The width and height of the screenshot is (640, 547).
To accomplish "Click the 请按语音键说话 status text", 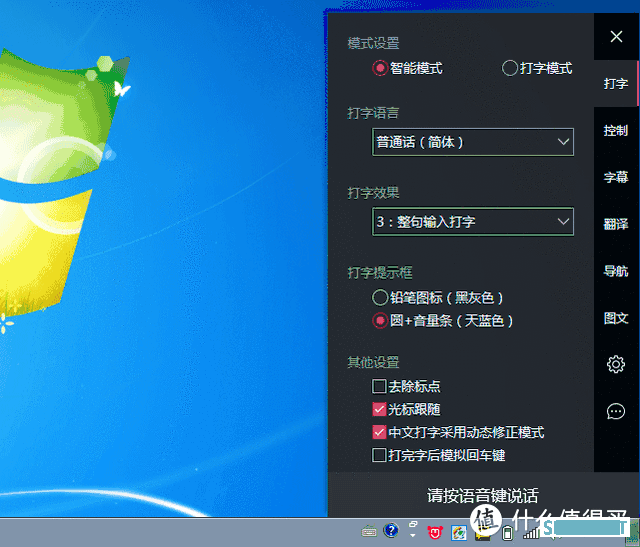I will tap(483, 496).
